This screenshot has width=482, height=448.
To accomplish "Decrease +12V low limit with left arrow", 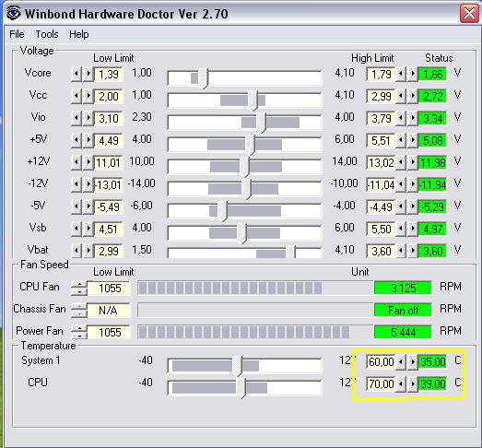I will click(76, 162).
